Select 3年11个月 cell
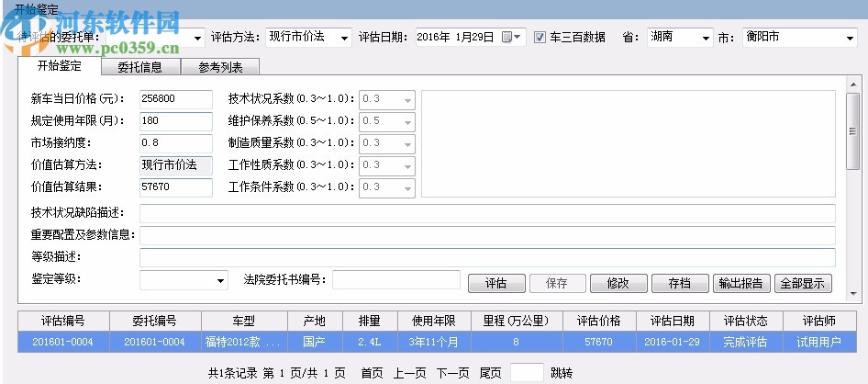868x384 pixels. click(x=434, y=343)
